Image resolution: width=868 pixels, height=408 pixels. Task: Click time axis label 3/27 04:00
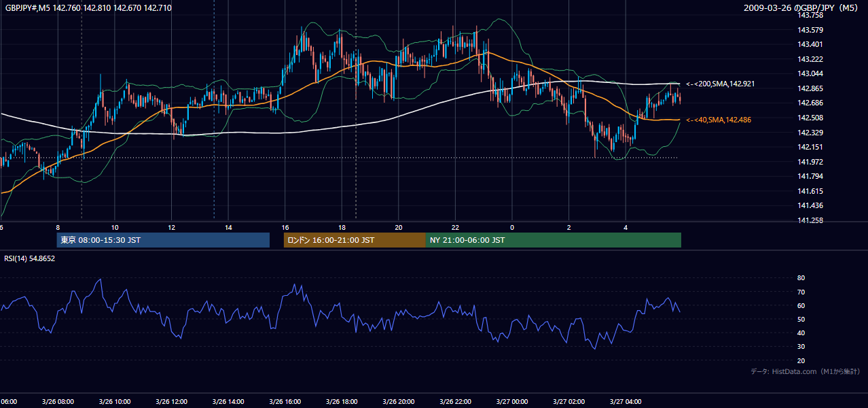pyautogui.click(x=626, y=402)
